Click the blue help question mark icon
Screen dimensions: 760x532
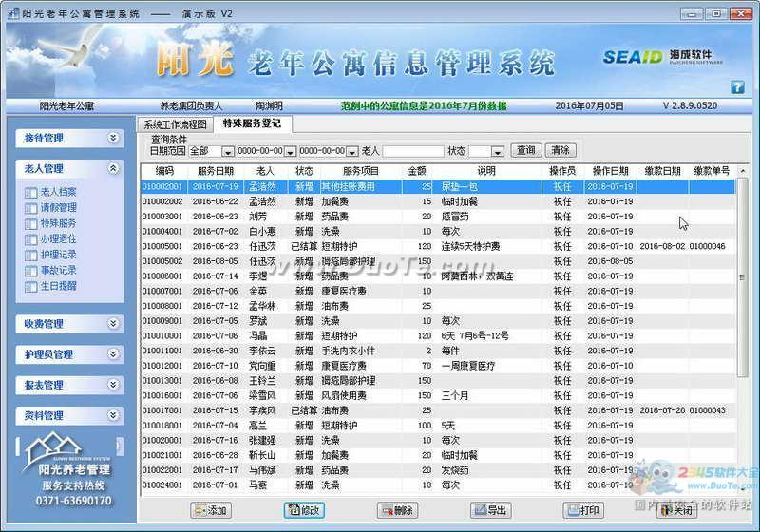pos(737,87)
